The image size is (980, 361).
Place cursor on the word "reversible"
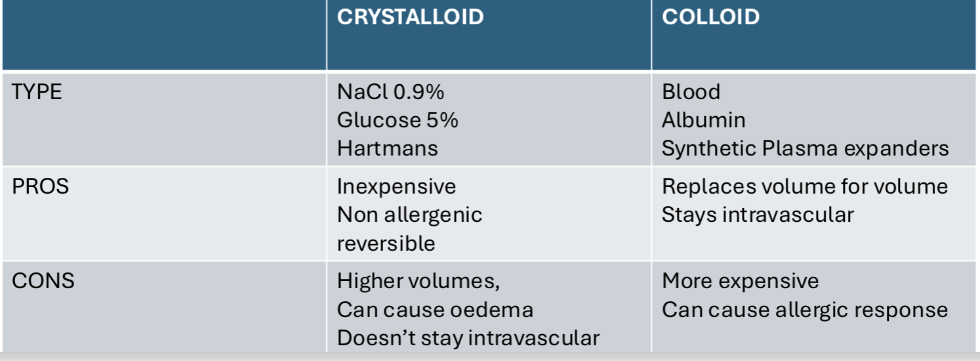point(386,244)
